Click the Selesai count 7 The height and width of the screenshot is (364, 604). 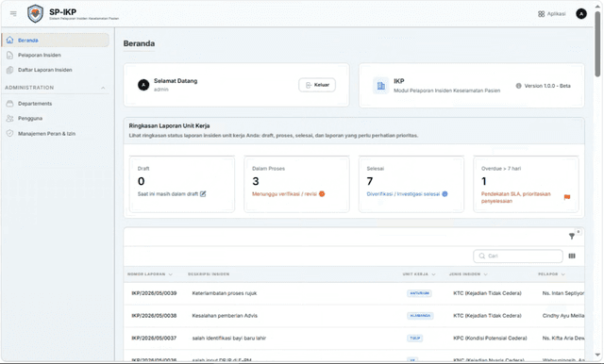coord(370,181)
